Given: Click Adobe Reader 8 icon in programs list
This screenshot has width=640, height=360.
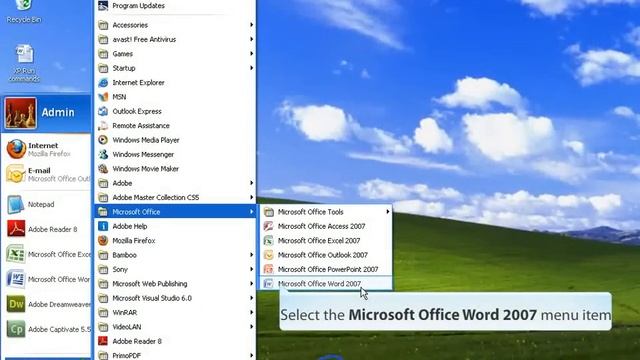Looking at the screenshot, I should (103, 341).
